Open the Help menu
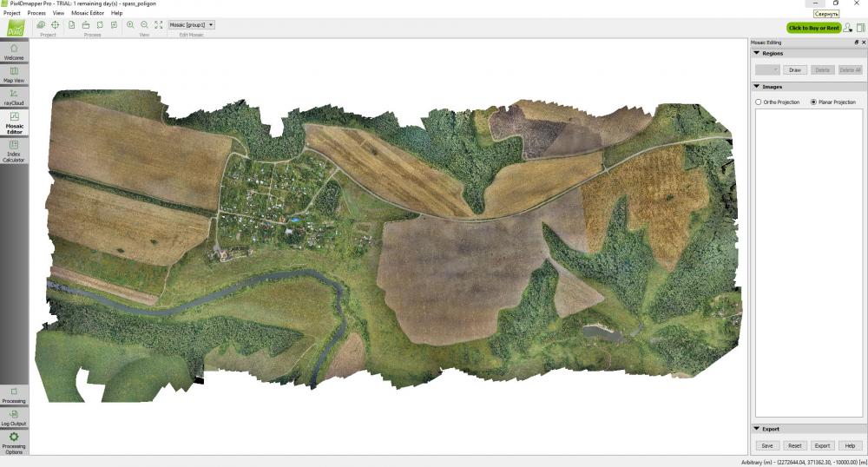 pyautogui.click(x=117, y=13)
